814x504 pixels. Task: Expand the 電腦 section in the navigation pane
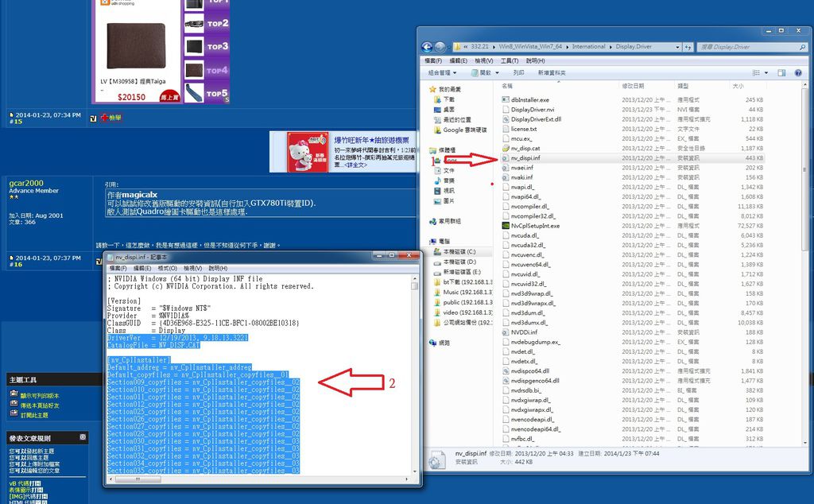coord(439,242)
